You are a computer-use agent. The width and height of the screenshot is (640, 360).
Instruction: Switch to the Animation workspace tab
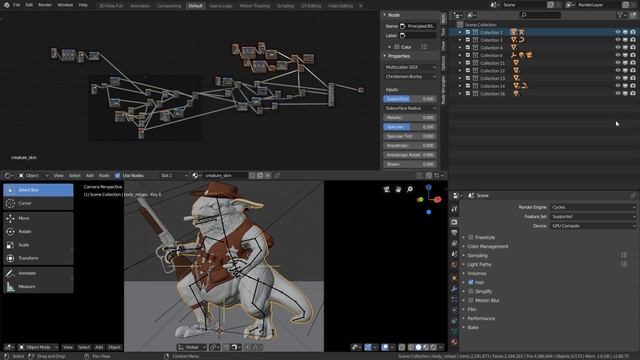point(140,6)
